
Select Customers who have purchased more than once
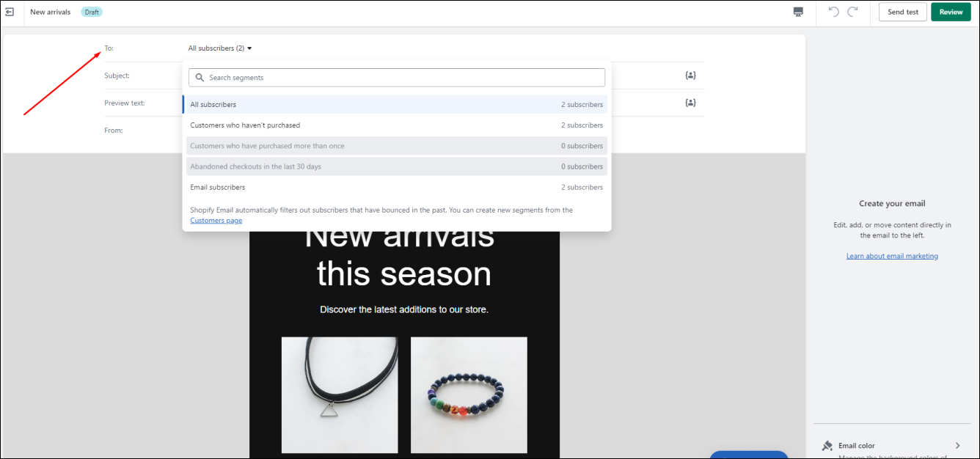coord(396,146)
